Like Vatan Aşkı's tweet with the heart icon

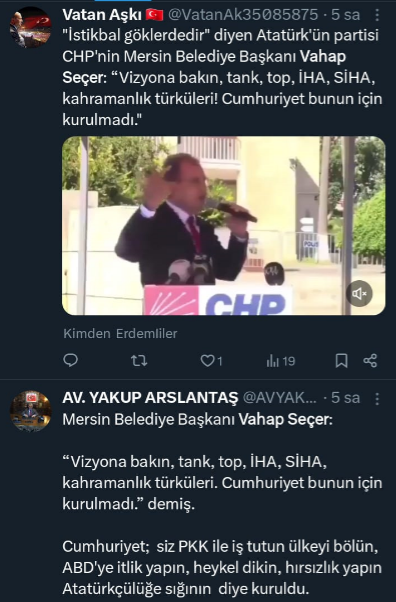click(x=211, y=361)
